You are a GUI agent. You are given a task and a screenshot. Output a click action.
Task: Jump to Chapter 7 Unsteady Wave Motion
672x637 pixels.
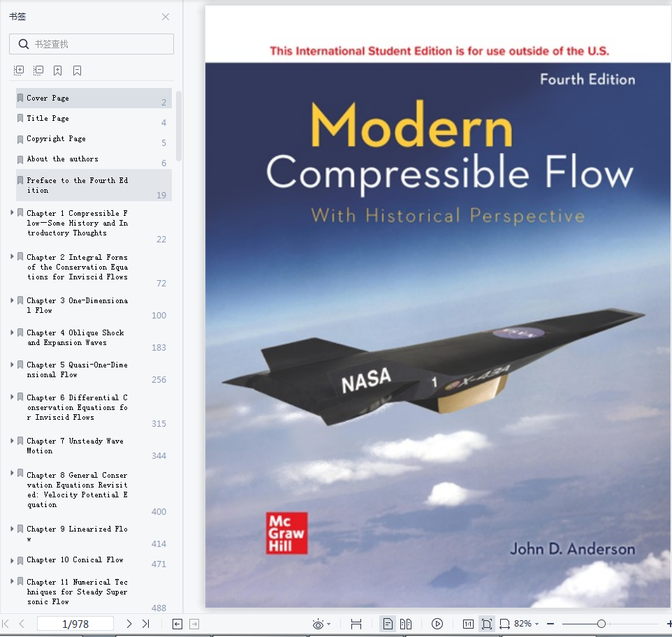tap(75, 446)
